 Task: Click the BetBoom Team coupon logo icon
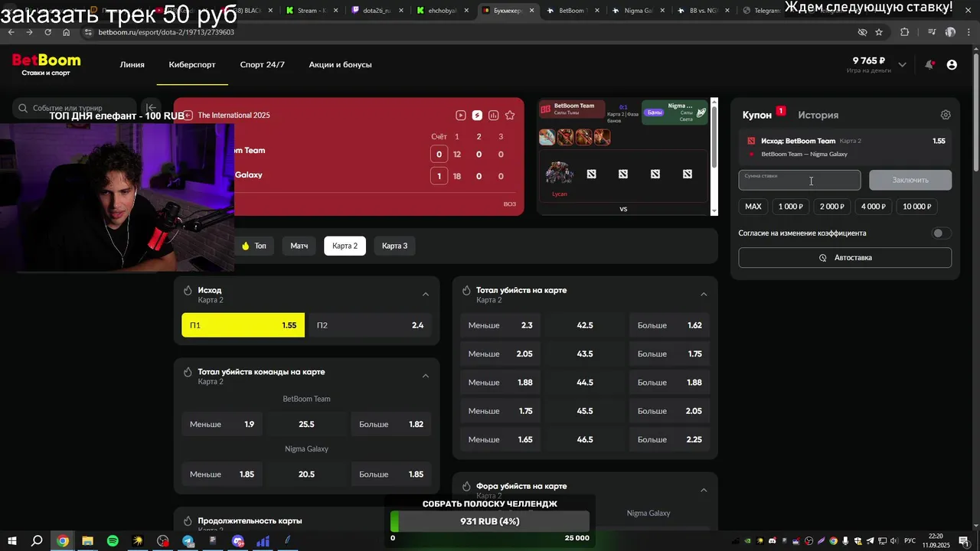[x=751, y=141]
